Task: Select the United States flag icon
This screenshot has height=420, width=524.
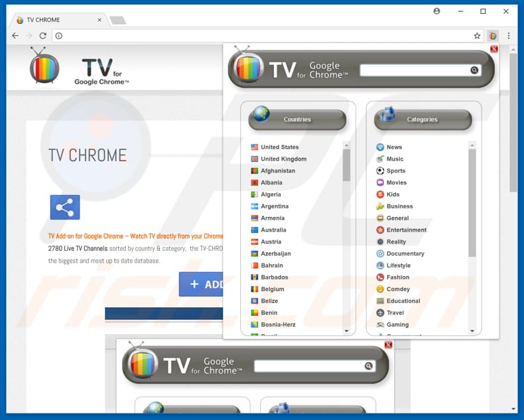Action: coord(254,147)
